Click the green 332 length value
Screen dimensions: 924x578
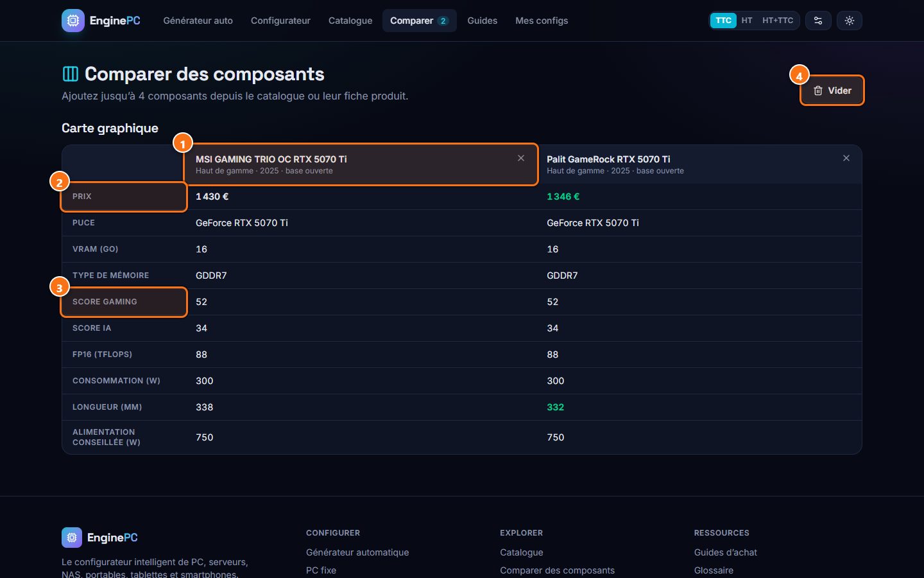555,407
